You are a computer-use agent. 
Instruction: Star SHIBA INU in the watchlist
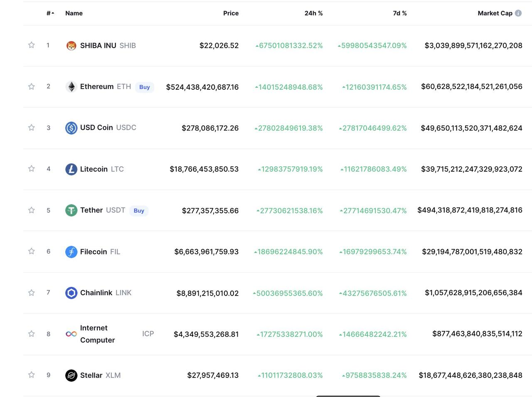click(x=31, y=45)
